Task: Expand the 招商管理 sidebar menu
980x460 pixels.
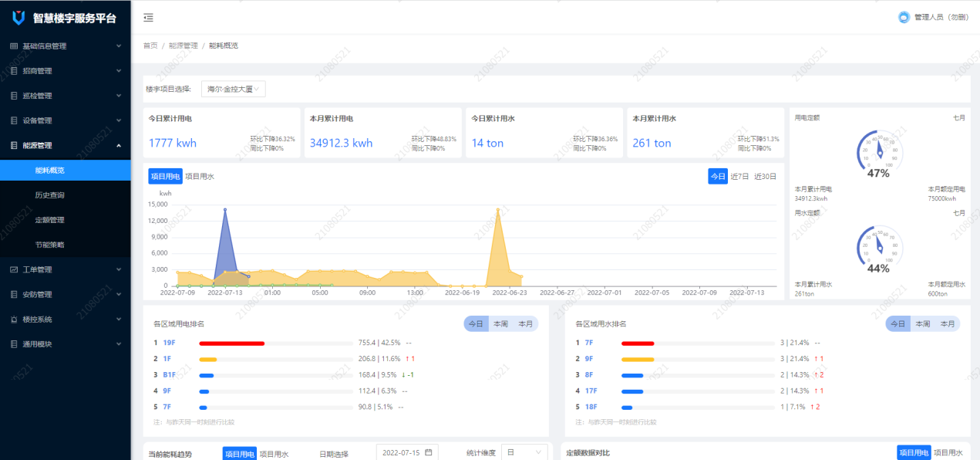Action: tap(66, 71)
